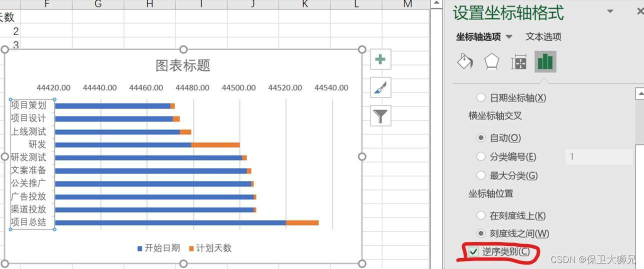This screenshot has height=269, width=644.
Task: Click 公关推广 category label
Action: tap(28, 183)
